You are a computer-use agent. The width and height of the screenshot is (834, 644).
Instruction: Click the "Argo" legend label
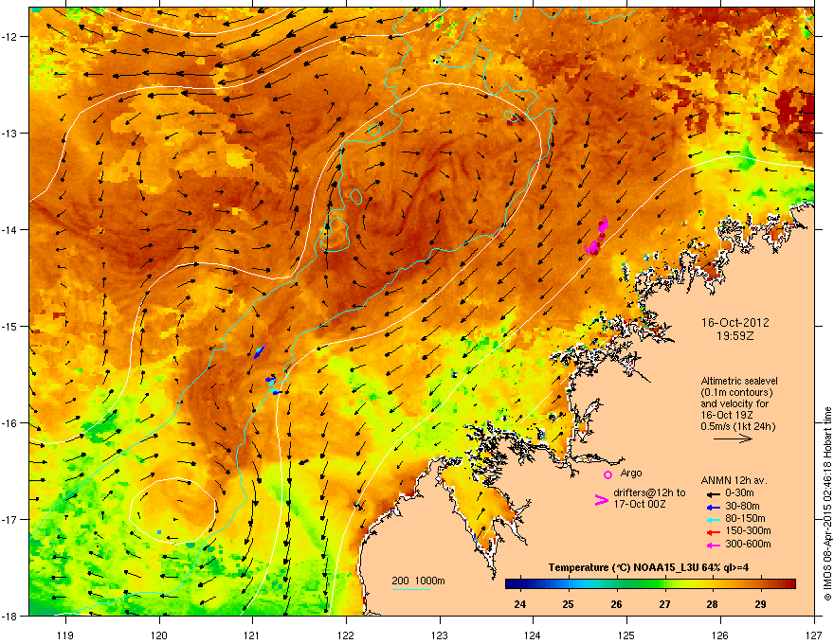click(631, 473)
